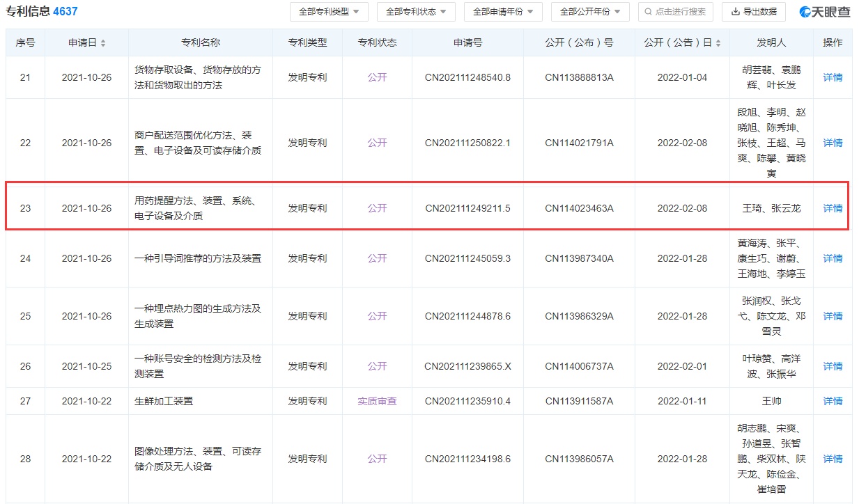The image size is (859, 504).
Task: View 详情 of row 22 patent
Action: [833, 143]
